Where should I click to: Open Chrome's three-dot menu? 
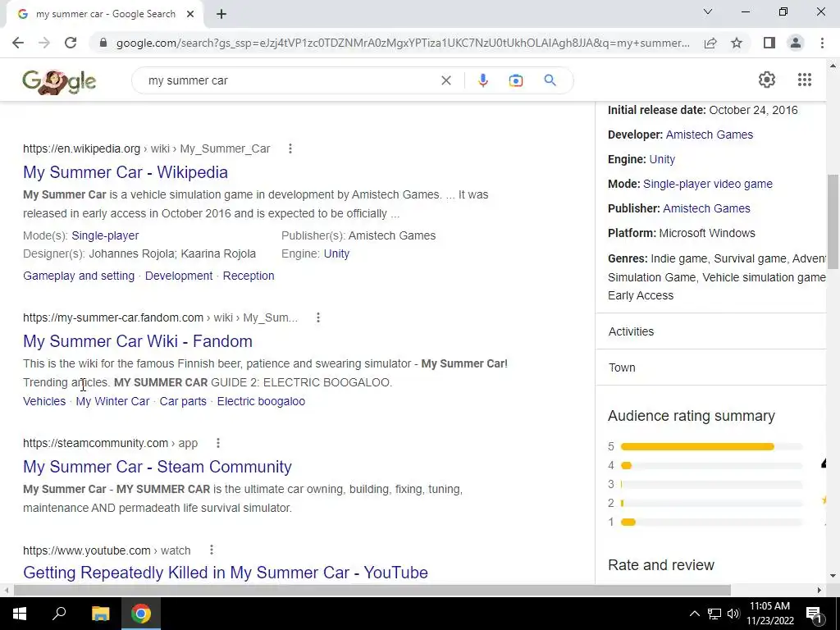pyautogui.click(x=822, y=43)
